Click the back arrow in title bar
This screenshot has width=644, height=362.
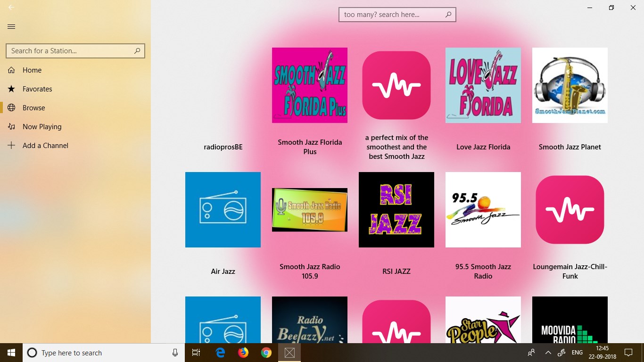11,8
